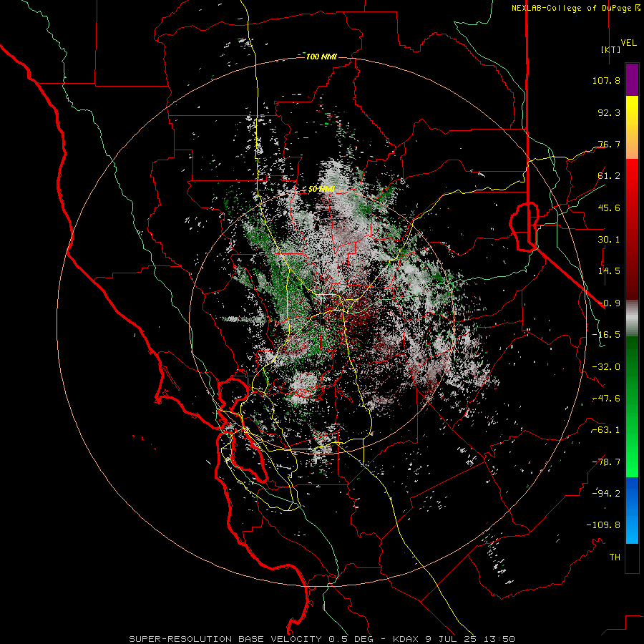The height and width of the screenshot is (644, 644).
Task: Click the -32.0 legend value
Action: tap(606, 367)
